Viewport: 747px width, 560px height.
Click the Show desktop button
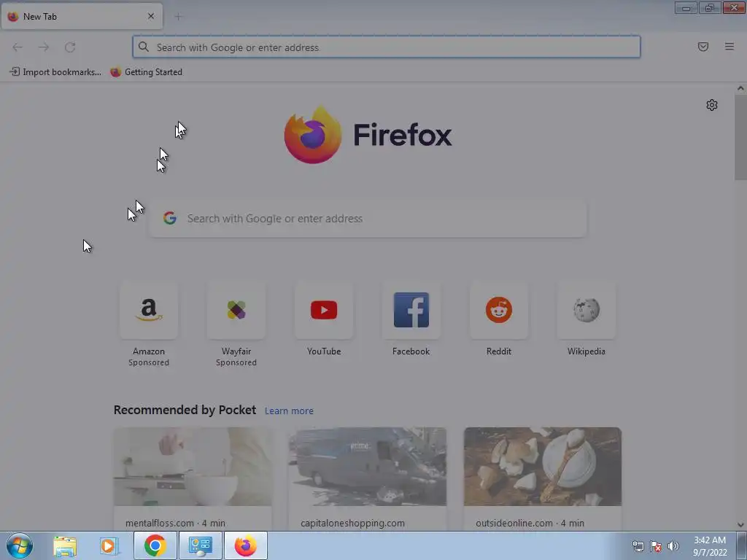[x=742, y=545]
